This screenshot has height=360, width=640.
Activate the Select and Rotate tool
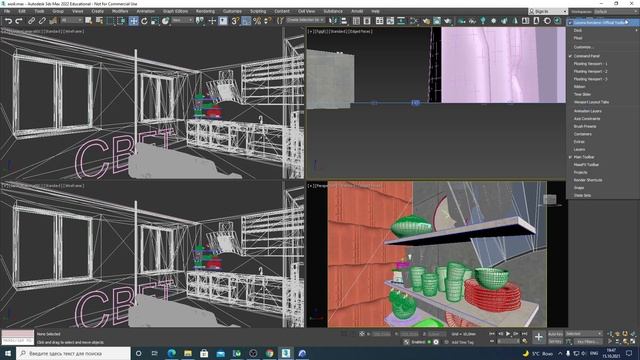point(144,21)
